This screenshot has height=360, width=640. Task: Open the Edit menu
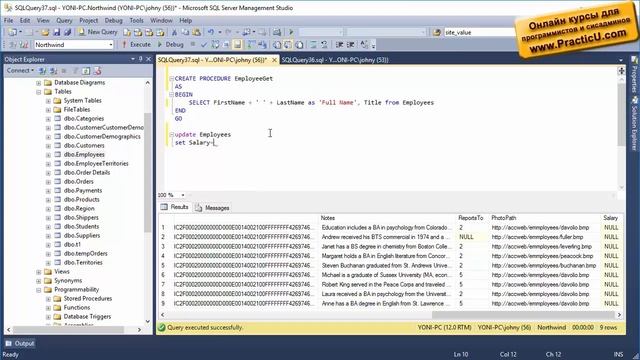pyautogui.click(x=25, y=20)
